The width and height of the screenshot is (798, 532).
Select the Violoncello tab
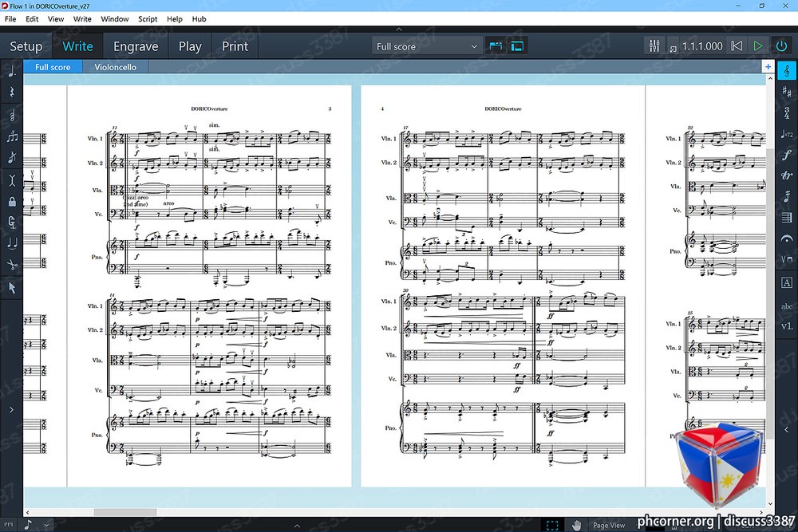click(116, 67)
